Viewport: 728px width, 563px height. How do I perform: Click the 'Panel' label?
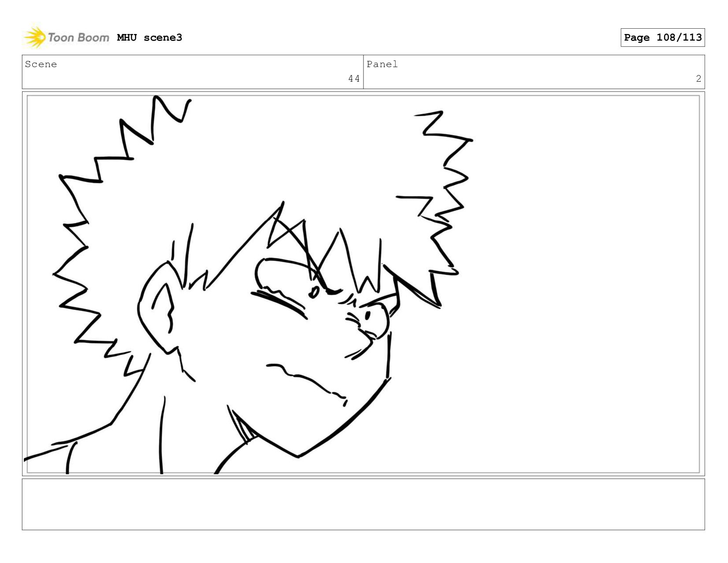382,64
